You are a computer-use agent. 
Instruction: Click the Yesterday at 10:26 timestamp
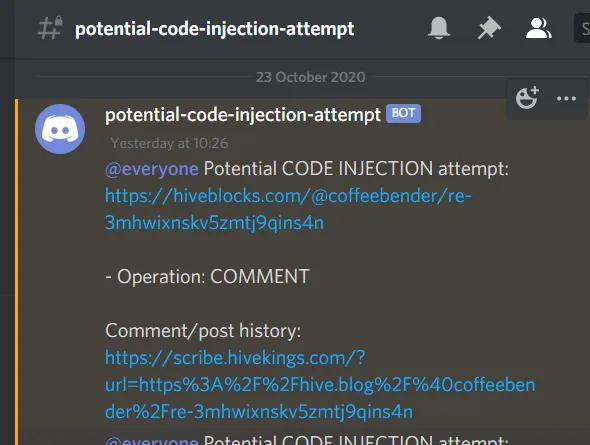point(169,143)
